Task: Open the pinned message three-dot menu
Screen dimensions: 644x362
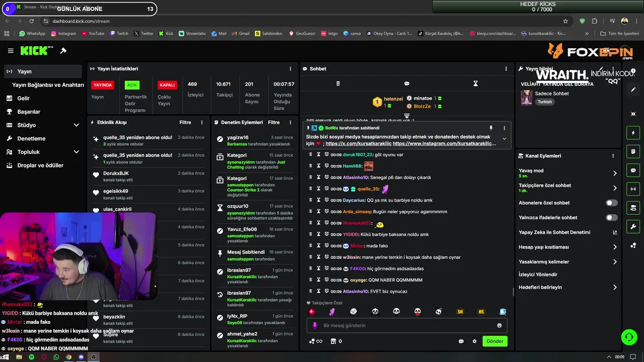Action: point(504,128)
